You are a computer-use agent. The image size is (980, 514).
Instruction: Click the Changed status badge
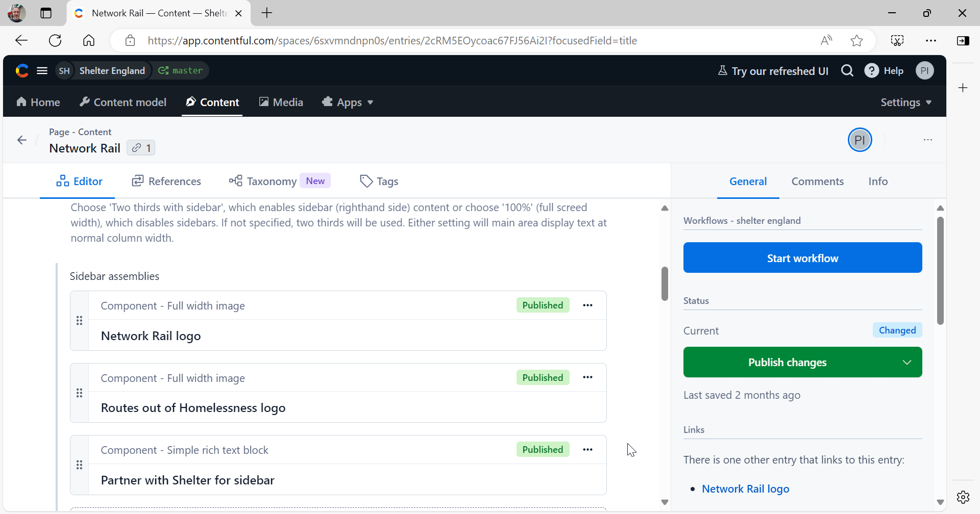897,330
